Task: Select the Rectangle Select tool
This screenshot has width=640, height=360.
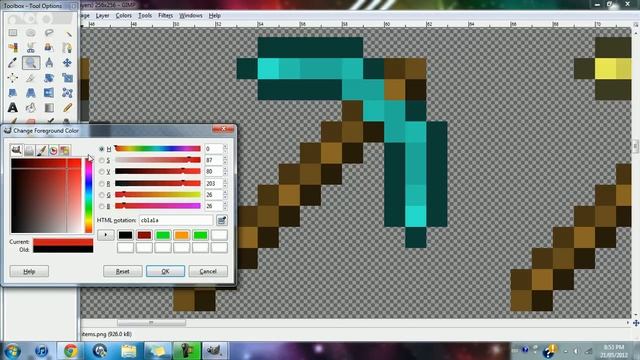Action: click(13, 32)
